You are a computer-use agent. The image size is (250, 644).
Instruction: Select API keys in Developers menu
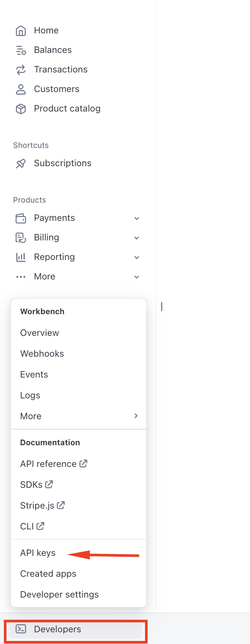click(x=38, y=553)
